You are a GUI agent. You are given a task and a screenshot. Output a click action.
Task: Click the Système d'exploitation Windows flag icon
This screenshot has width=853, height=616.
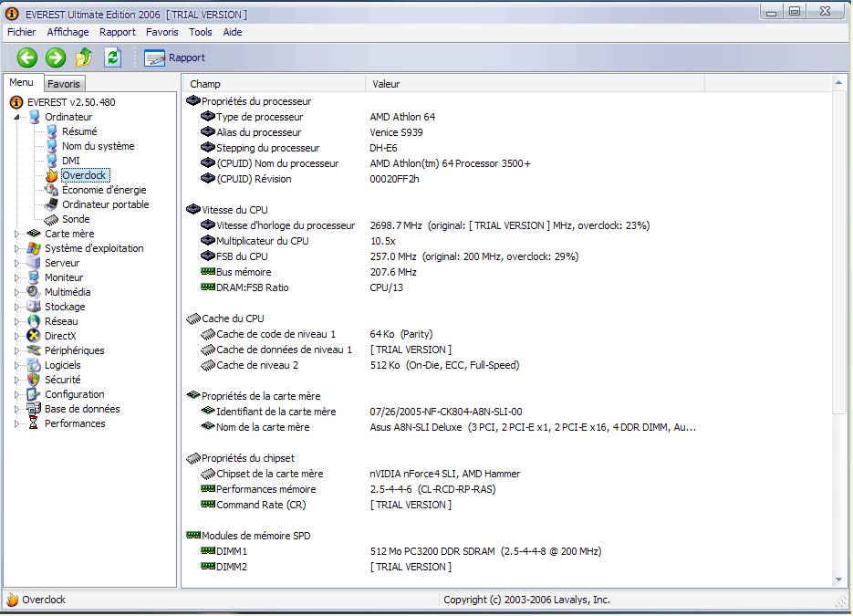(x=34, y=249)
